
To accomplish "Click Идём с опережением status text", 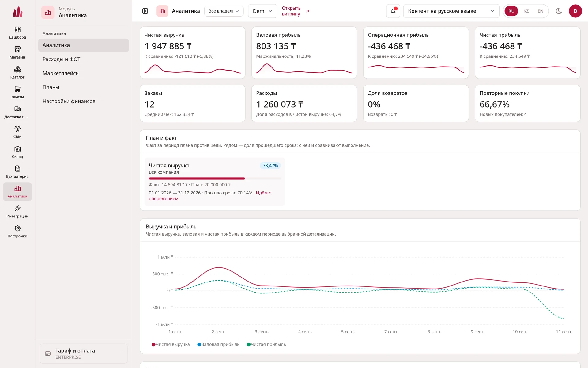I will point(210,196).
